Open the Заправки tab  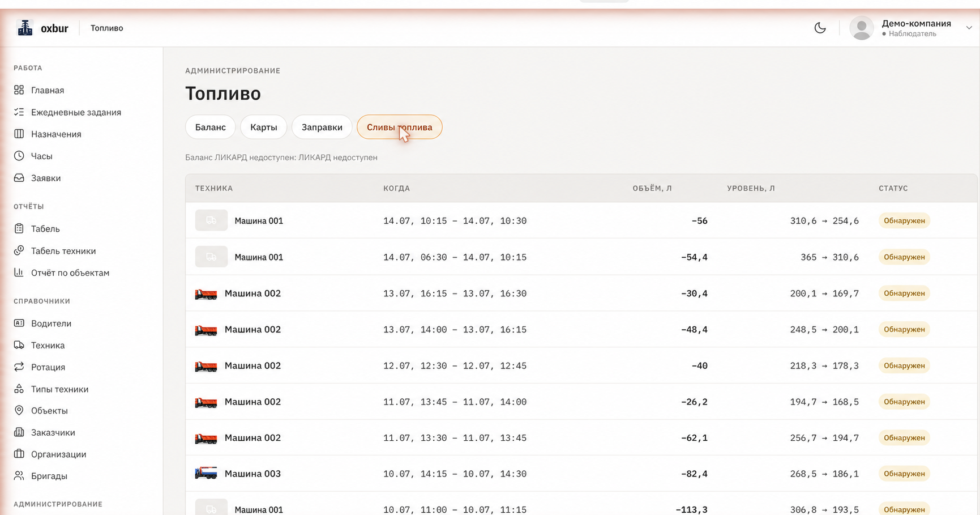tap(322, 127)
